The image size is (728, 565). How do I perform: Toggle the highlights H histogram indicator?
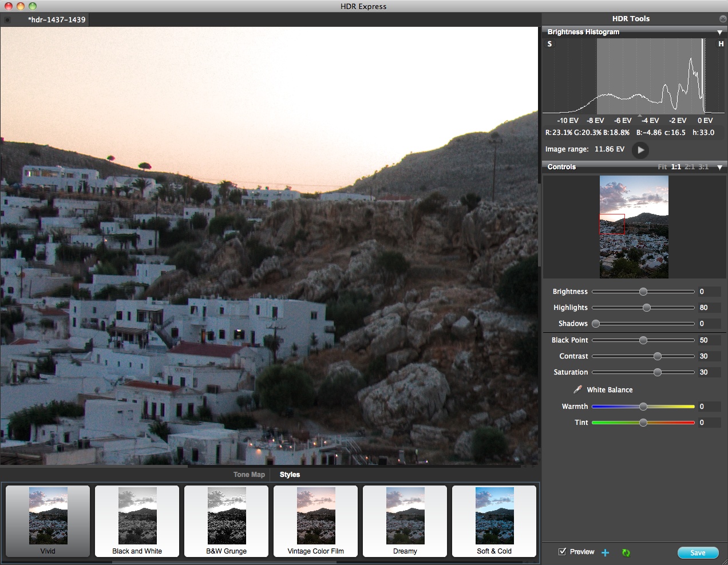(x=721, y=44)
